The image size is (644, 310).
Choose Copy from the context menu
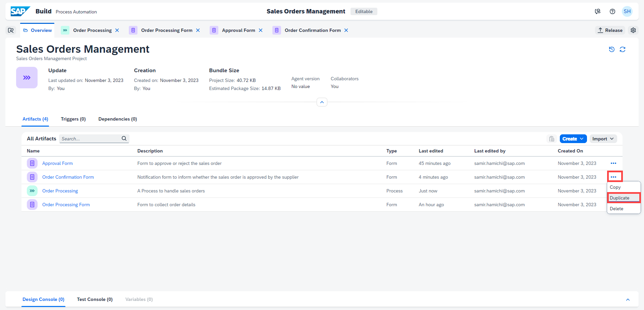[x=624, y=187]
